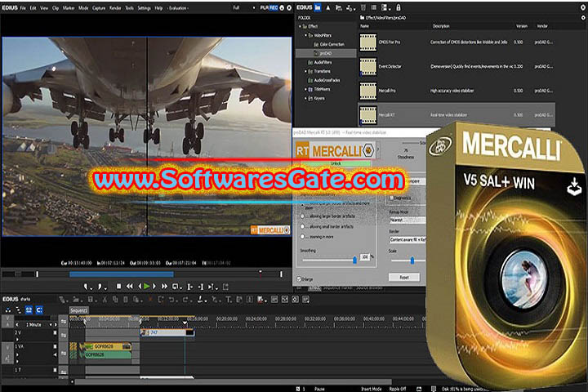Image resolution: width=588 pixels, height=392 pixels.
Task: Click the Smoothing slider handle
Action: 354,260
